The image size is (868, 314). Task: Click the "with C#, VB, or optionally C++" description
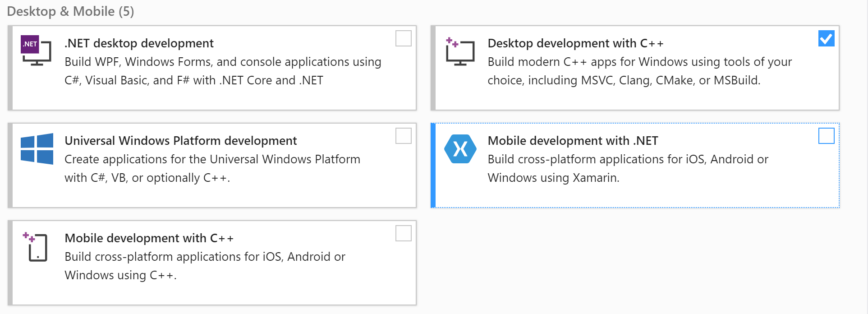147,178
